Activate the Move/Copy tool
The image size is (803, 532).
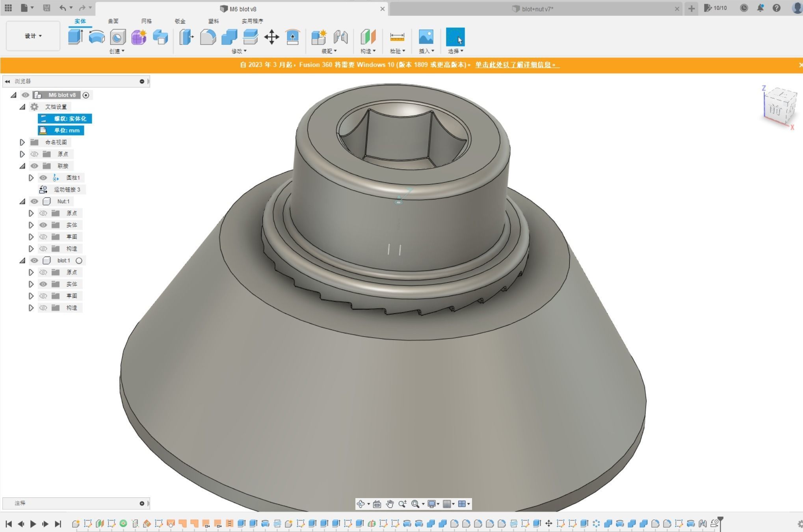271,37
